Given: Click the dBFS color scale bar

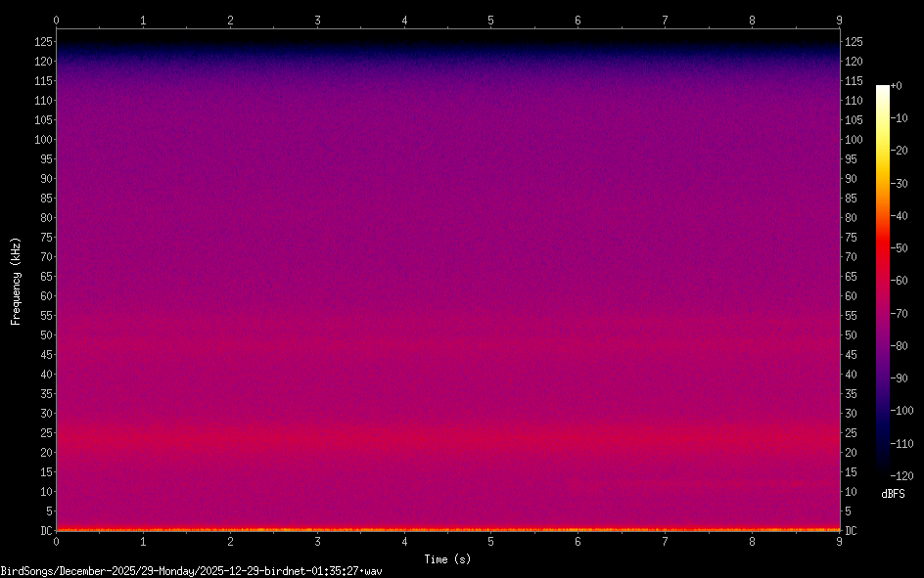Looking at the screenshot, I should (x=883, y=281).
